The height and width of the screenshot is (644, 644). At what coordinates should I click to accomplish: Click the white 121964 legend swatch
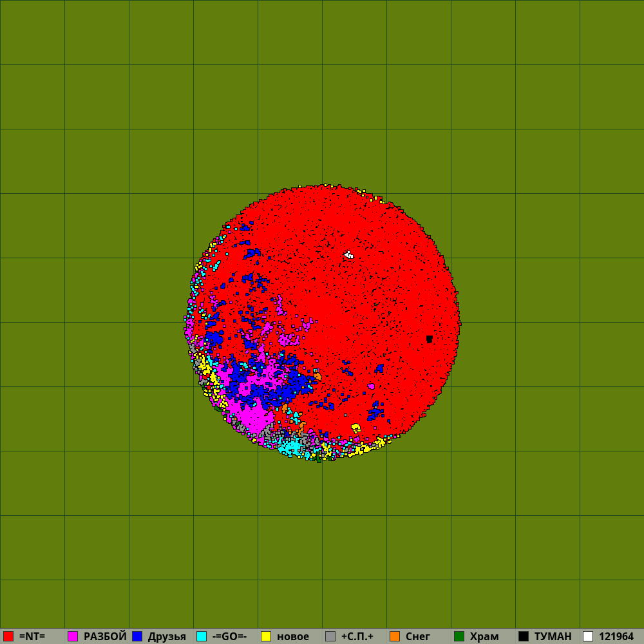pos(588,636)
